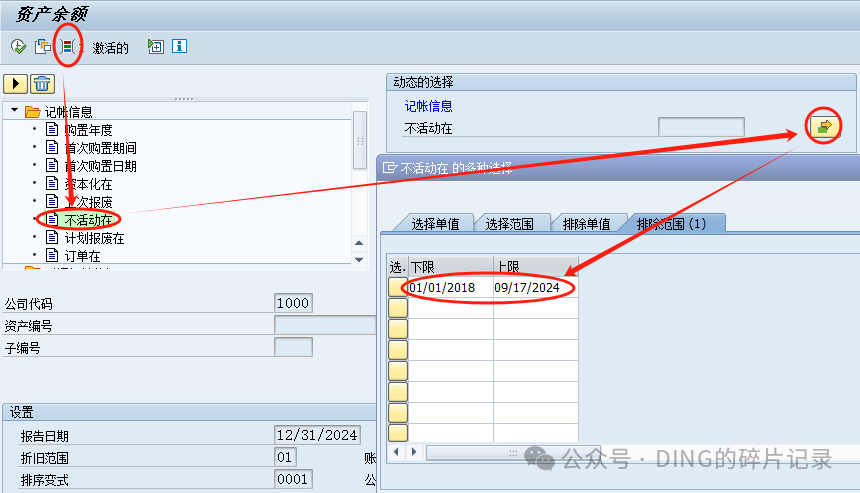Screen dimensions: 860x493
Task: Click the 上限 column header
Action: coord(535,267)
